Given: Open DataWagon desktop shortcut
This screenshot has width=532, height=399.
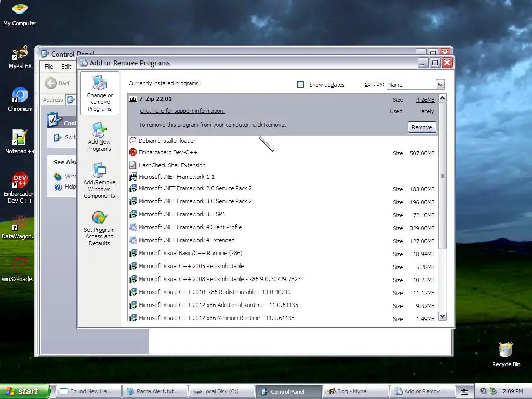Looking at the screenshot, I should point(17,227).
